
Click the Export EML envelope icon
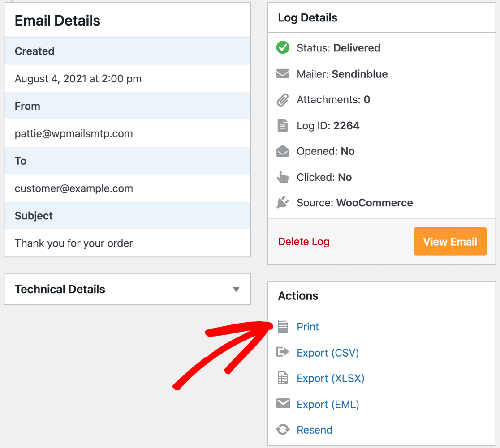pos(283,404)
